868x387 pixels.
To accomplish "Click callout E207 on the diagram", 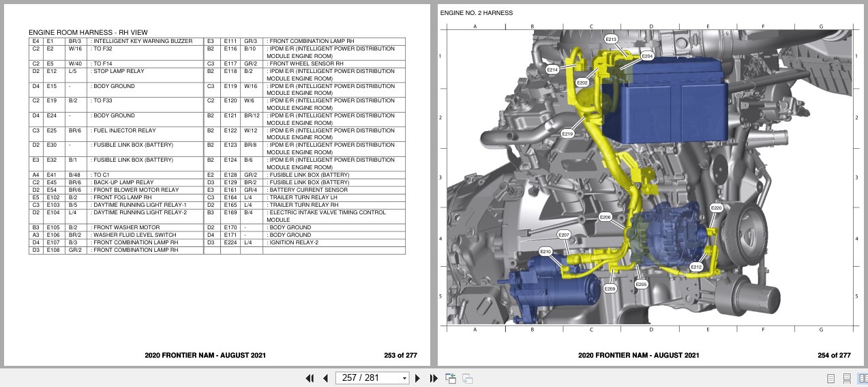I will [x=563, y=235].
